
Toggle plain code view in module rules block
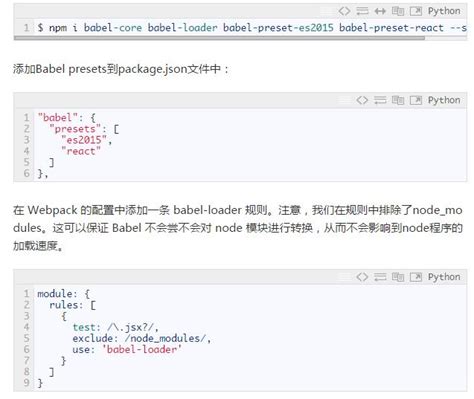pos(362,277)
